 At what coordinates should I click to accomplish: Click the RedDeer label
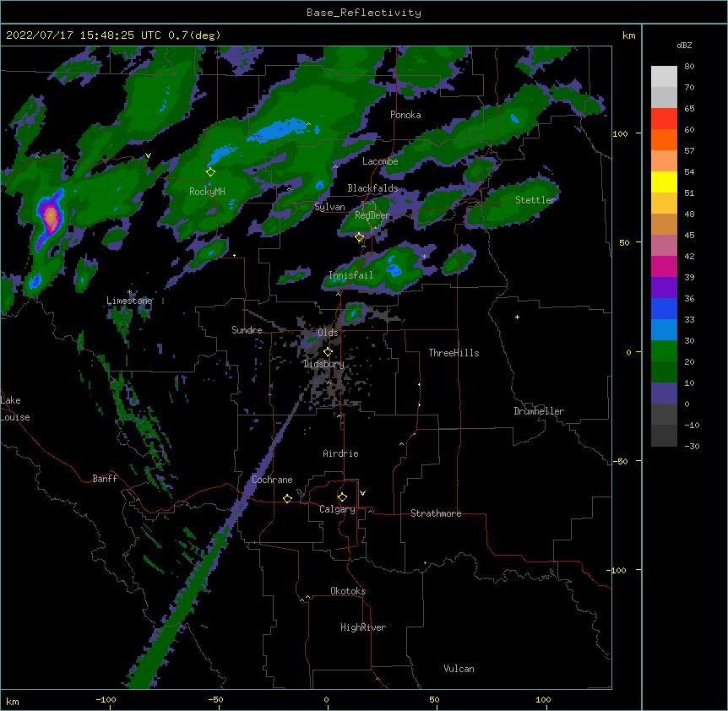(372, 215)
